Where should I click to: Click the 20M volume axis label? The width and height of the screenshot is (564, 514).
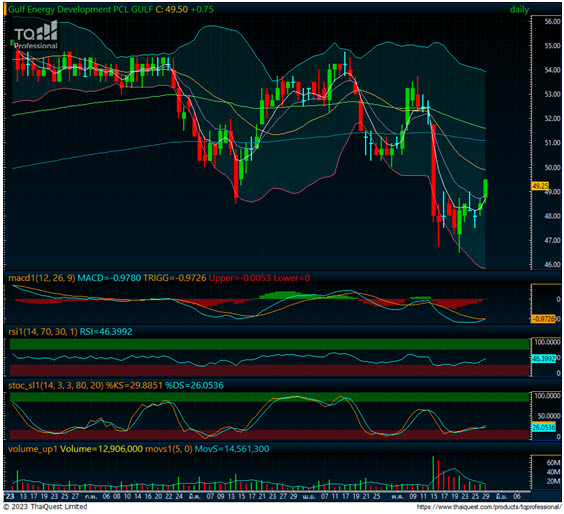553,481
